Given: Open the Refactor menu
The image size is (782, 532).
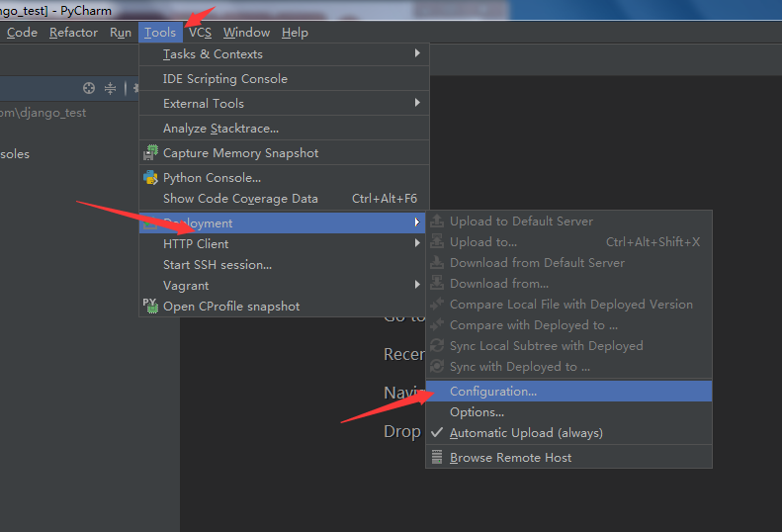Looking at the screenshot, I should coord(73,33).
